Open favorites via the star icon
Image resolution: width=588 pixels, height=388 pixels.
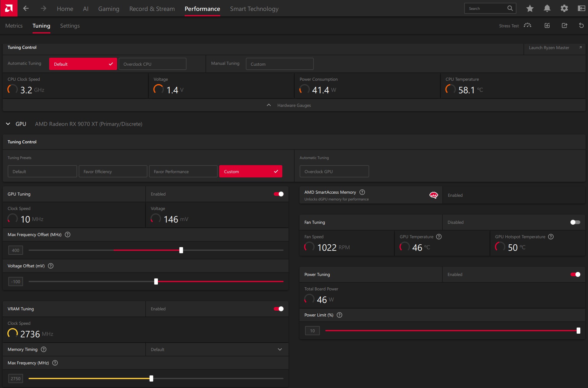tap(530, 8)
